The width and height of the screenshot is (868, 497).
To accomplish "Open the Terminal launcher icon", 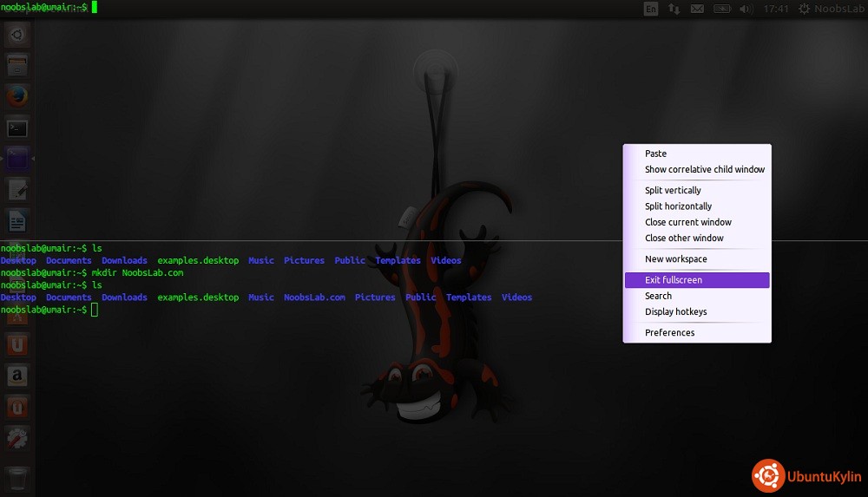I will pos(17,128).
